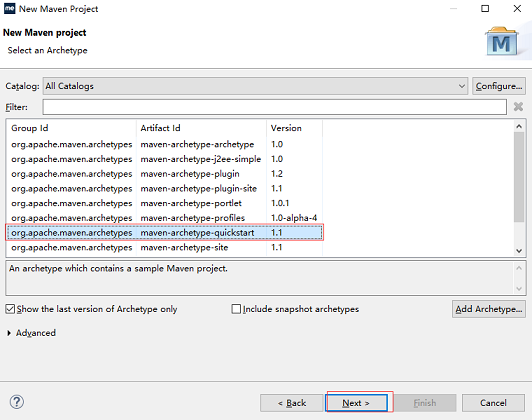Open the Catalog dropdown list
Viewport: 532px width, 420px height.
tap(255, 86)
